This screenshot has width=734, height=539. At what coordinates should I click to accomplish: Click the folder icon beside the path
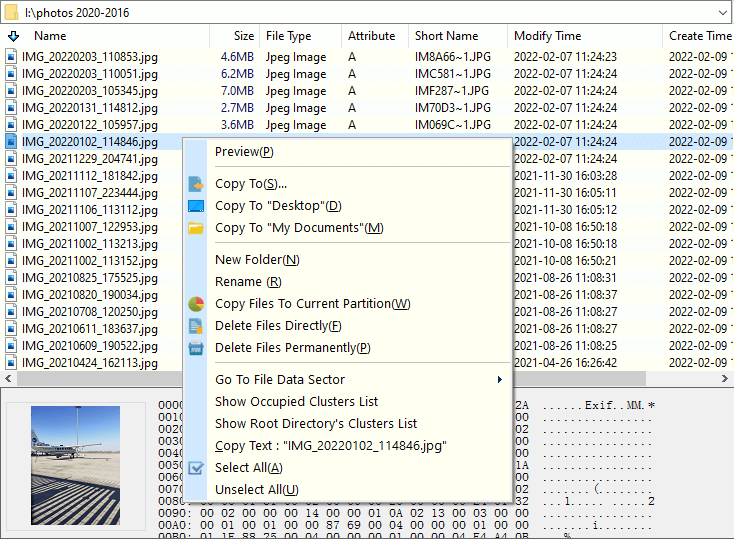click(x=12, y=12)
